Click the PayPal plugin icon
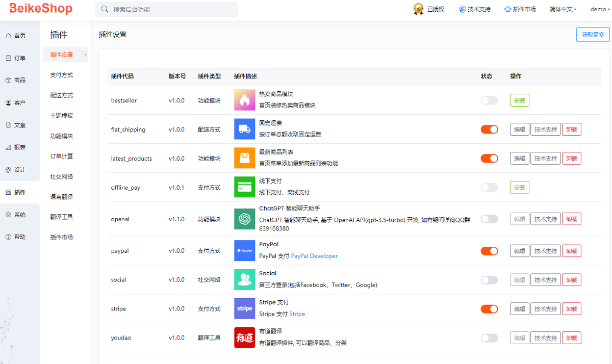Viewport: 612px width, 364px height. [x=244, y=251]
